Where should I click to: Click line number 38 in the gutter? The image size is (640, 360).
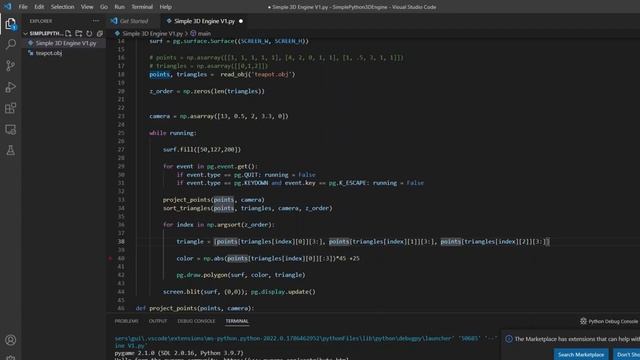click(x=121, y=242)
